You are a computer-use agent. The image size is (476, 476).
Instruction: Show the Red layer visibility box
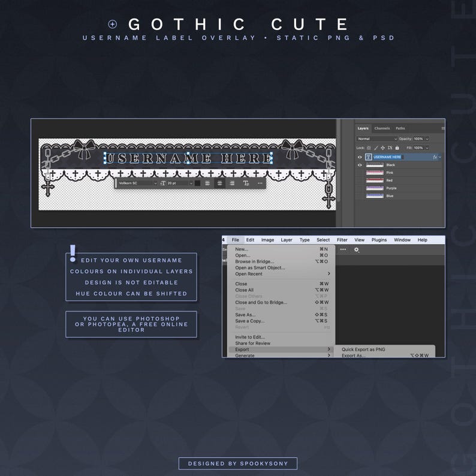click(x=360, y=180)
